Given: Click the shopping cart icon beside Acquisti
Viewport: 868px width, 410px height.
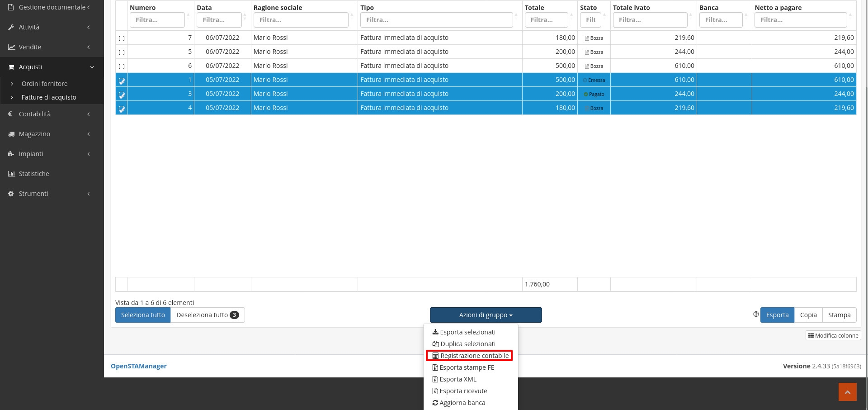Looking at the screenshot, I should pyautogui.click(x=11, y=67).
